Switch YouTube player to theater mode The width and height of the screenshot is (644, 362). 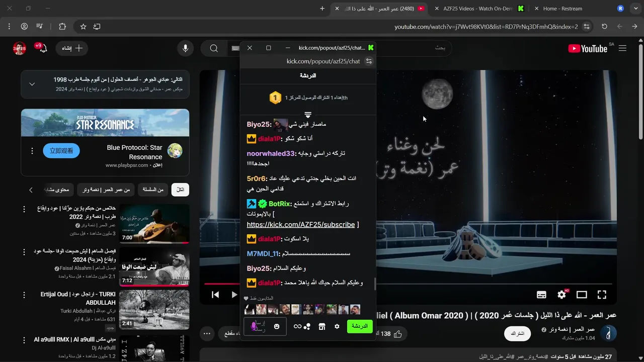pyautogui.click(x=582, y=295)
